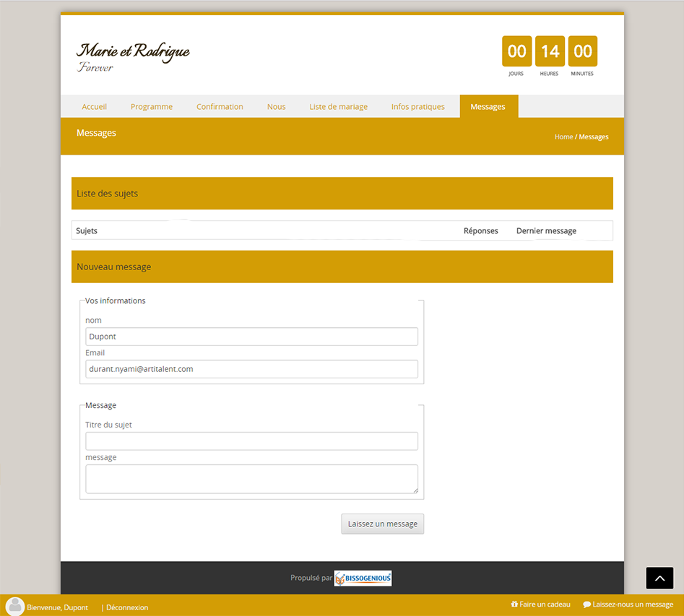Viewport: 684px width, 616px height.
Task: Click the Déconnexion link
Action: coord(127,607)
